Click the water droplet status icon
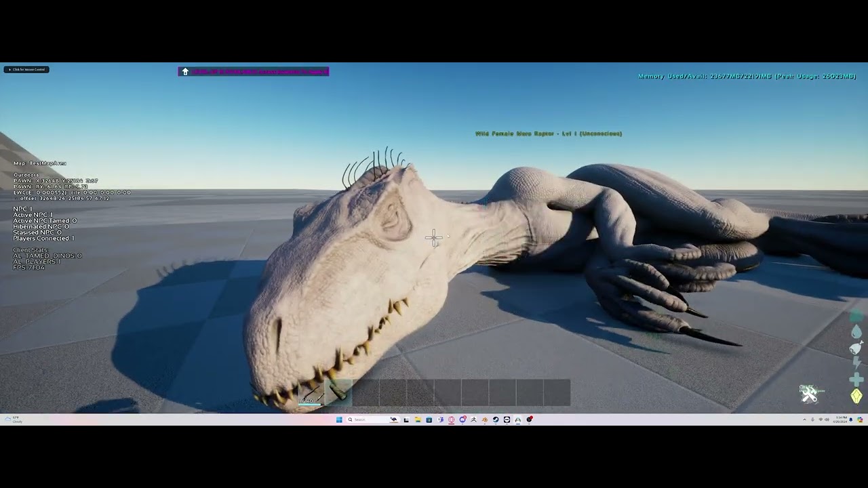Image resolution: width=868 pixels, height=488 pixels. tap(856, 331)
